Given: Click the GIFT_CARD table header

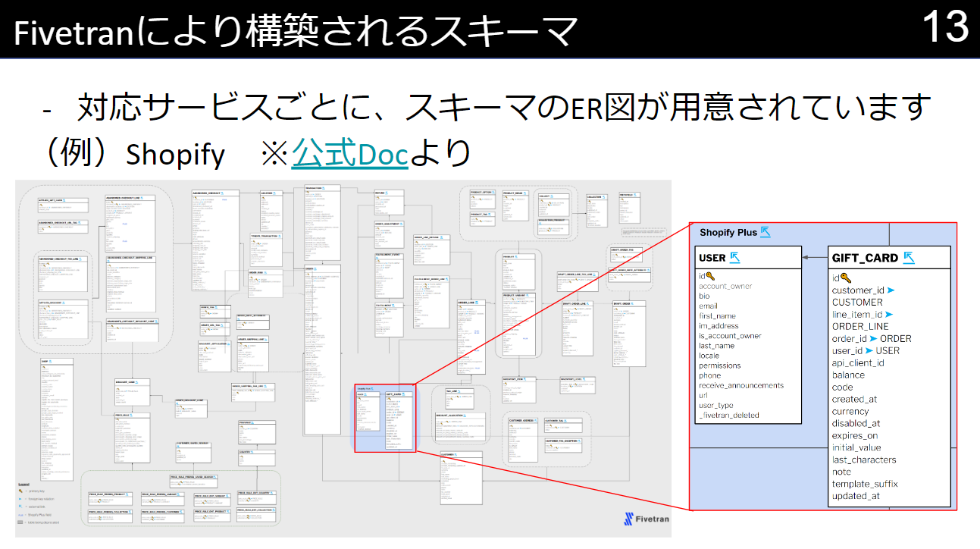Looking at the screenshot, I should (x=866, y=258).
